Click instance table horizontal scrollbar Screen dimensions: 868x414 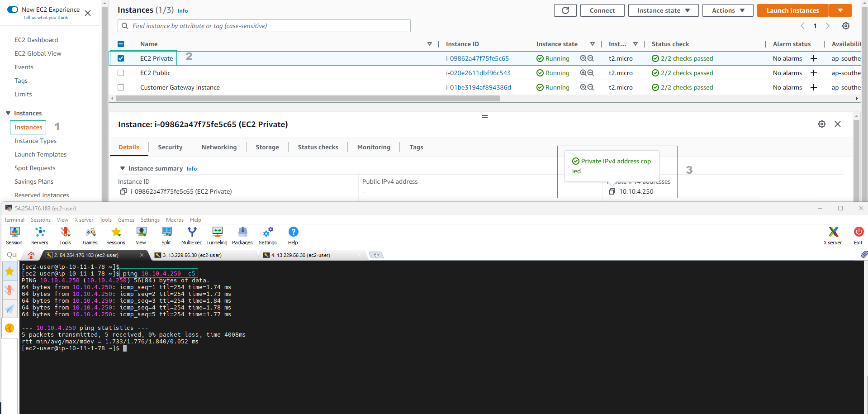pyautogui.click(x=308, y=98)
